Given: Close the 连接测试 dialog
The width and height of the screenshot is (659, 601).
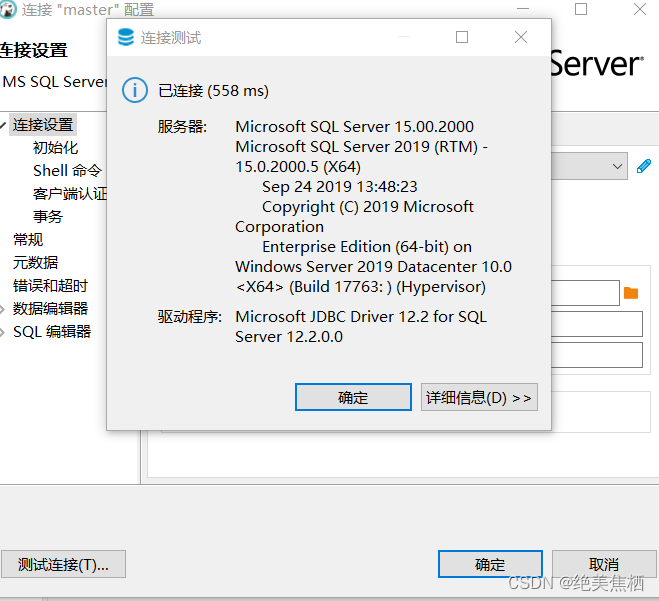Looking at the screenshot, I should 521,37.
